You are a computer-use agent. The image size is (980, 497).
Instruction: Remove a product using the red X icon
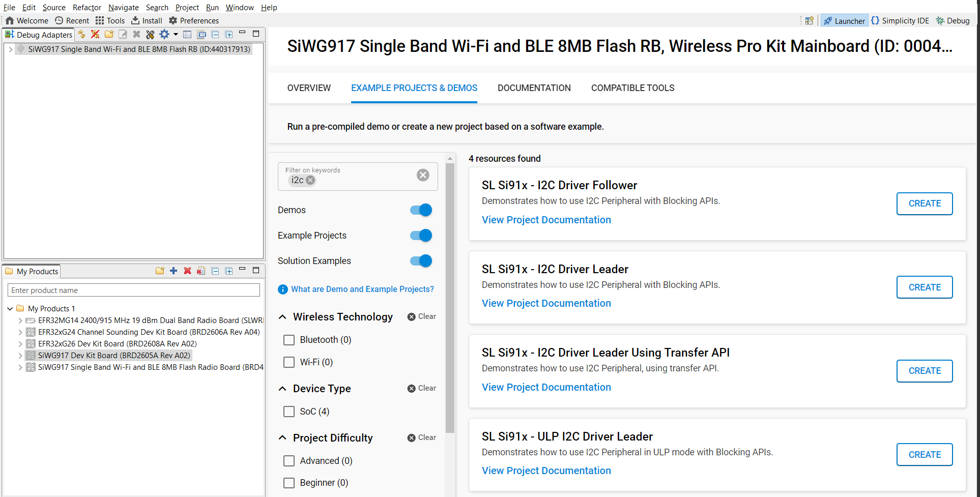coord(187,271)
